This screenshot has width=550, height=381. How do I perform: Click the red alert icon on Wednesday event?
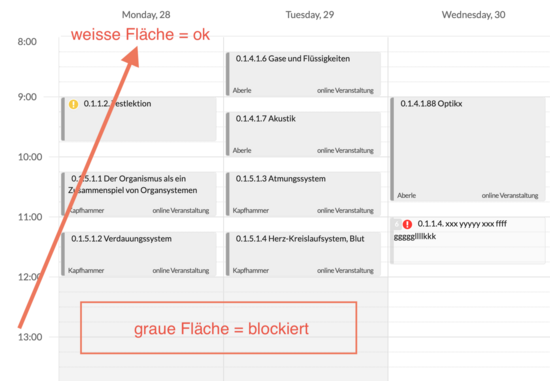tap(407, 224)
